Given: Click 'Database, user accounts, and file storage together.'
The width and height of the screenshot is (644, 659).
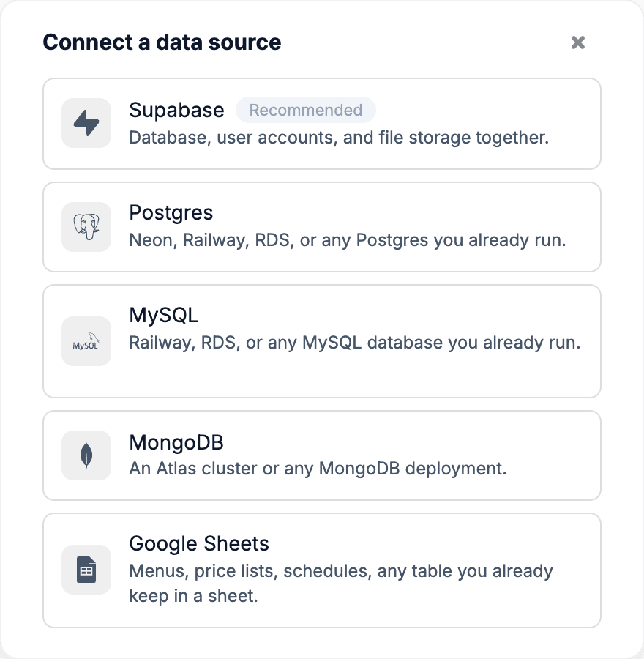Looking at the screenshot, I should tap(339, 138).
